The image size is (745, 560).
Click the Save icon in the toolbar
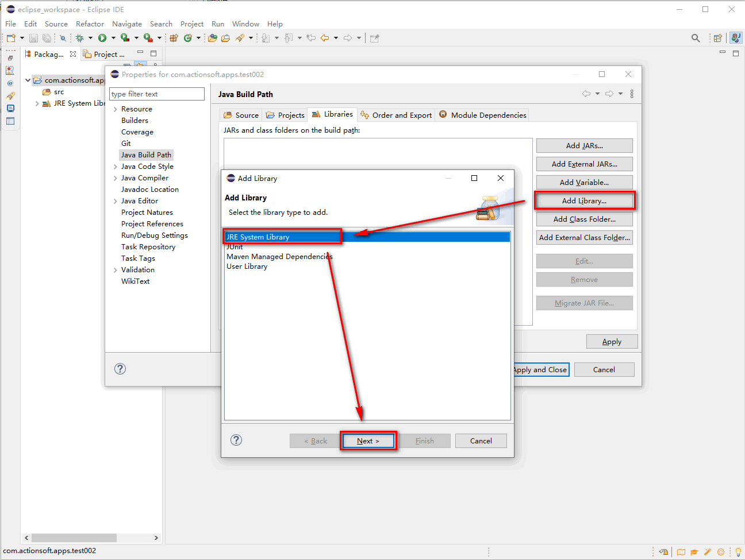pos(33,37)
